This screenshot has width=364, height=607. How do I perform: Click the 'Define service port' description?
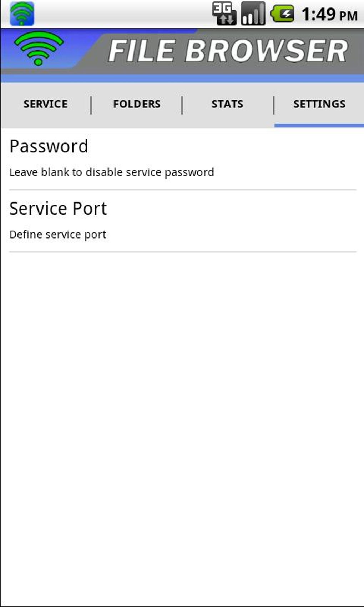[58, 235]
